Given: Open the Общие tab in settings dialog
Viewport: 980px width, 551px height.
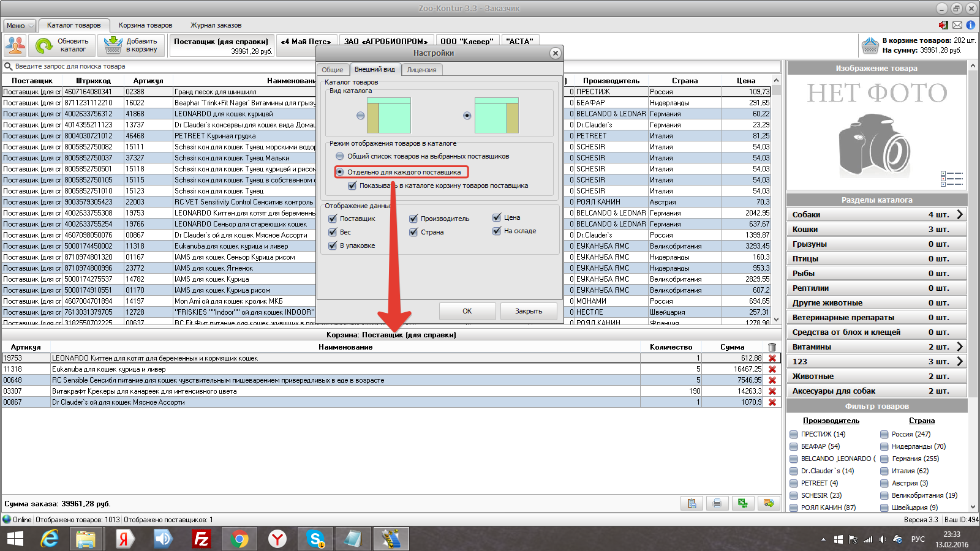Looking at the screenshot, I should pyautogui.click(x=333, y=70).
